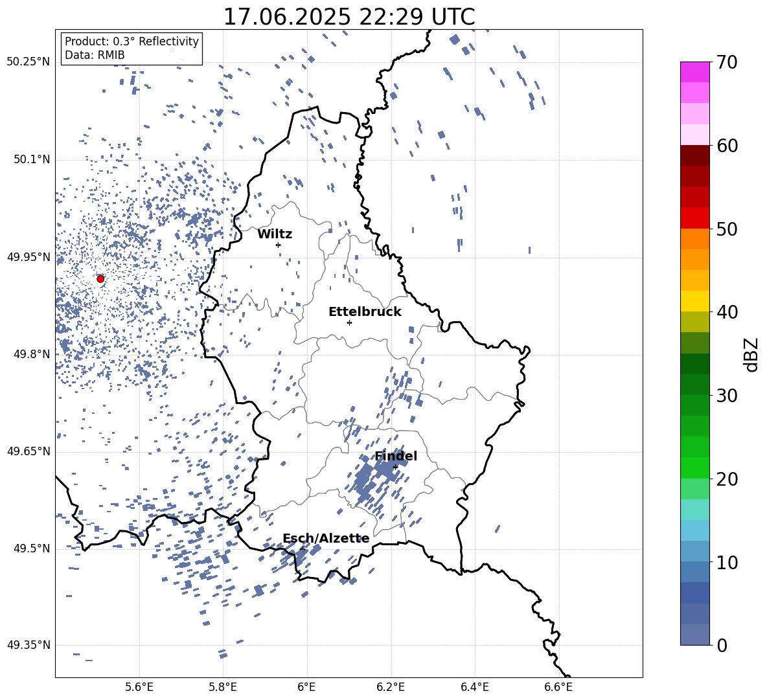The height and width of the screenshot is (700, 767).
Task: Click 'Product: 0.3° Reflectivity' legend text
Action: [132, 41]
